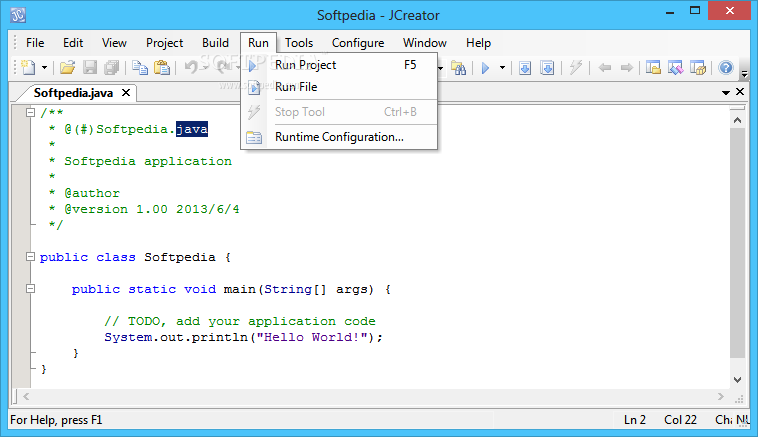Click the window icon with the eraser

(675, 68)
